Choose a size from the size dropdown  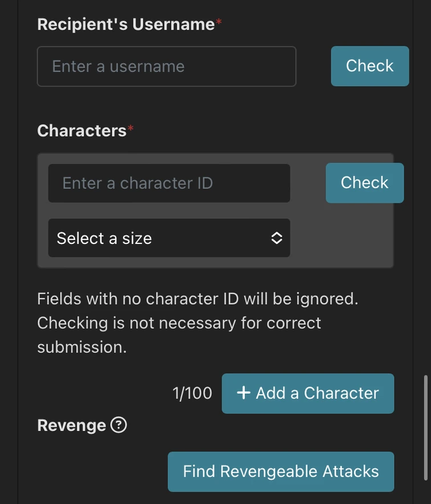pyautogui.click(x=169, y=238)
